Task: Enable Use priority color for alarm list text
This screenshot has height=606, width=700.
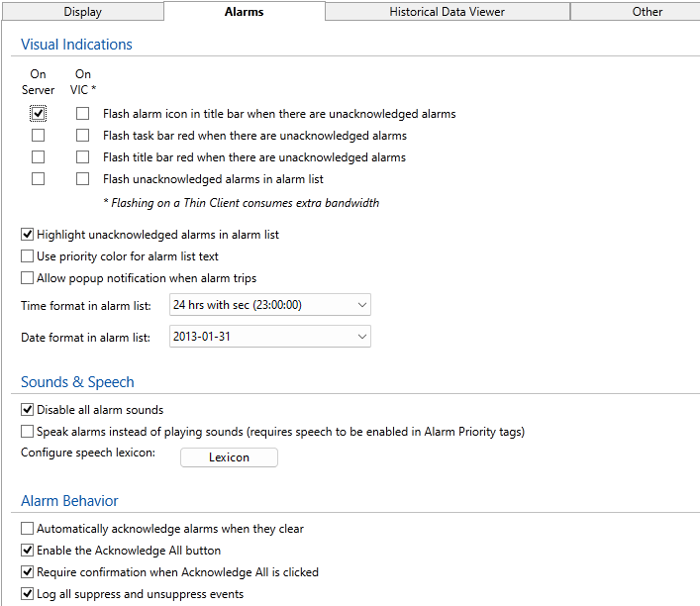Action: tap(28, 256)
